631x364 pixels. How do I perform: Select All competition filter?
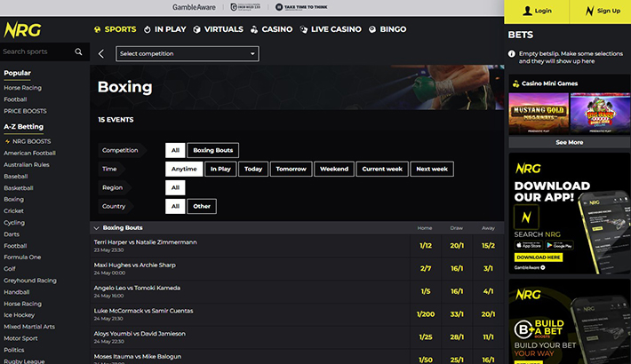click(175, 150)
